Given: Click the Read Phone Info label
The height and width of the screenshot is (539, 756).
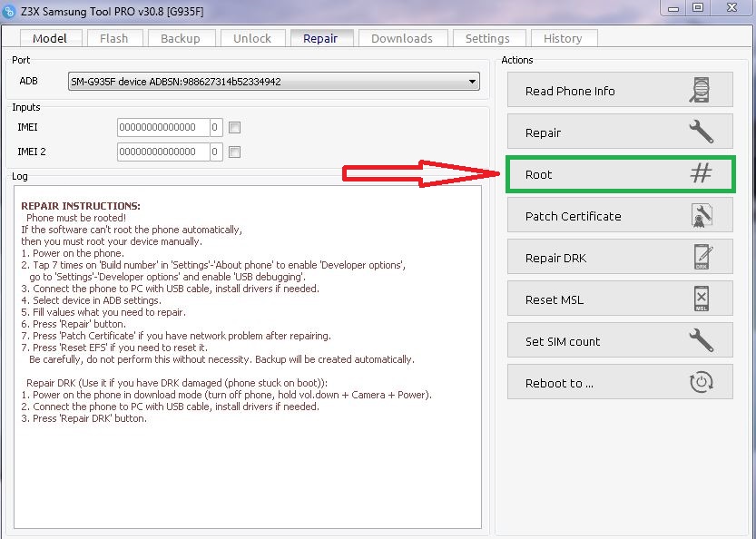Looking at the screenshot, I should [x=570, y=91].
